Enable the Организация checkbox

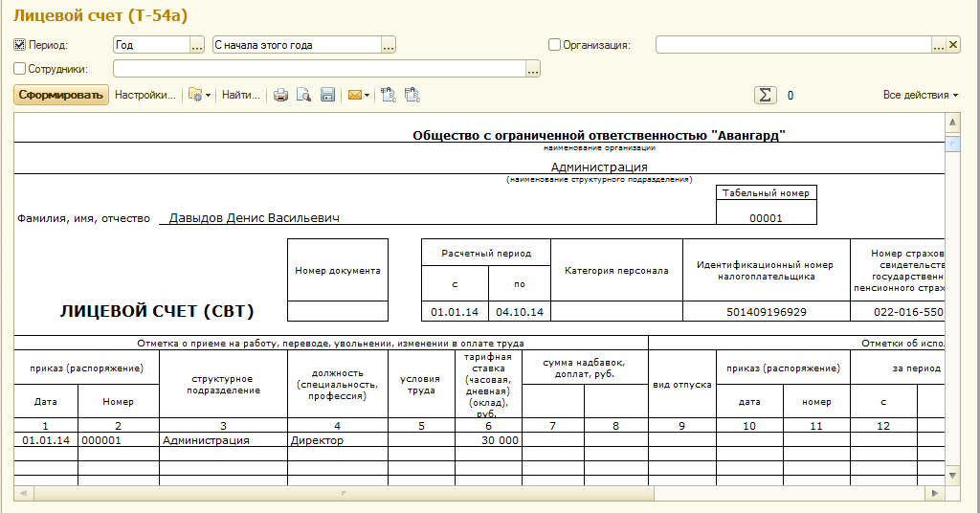tap(554, 45)
